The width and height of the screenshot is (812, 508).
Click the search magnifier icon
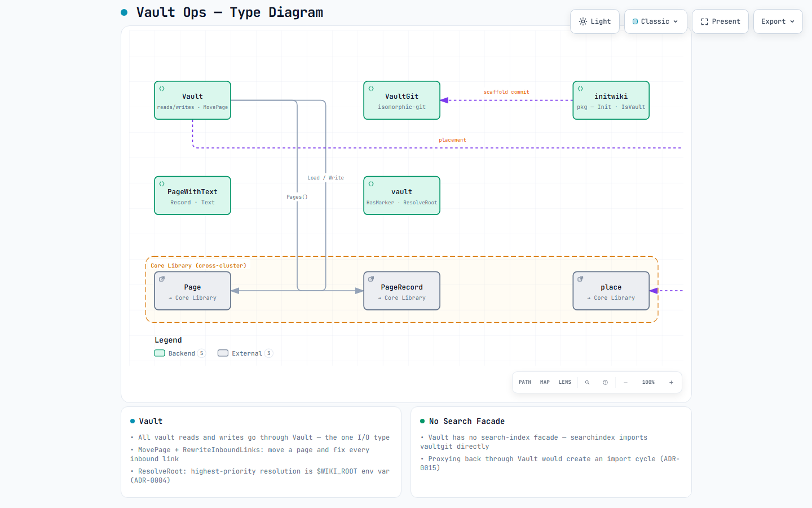point(587,382)
